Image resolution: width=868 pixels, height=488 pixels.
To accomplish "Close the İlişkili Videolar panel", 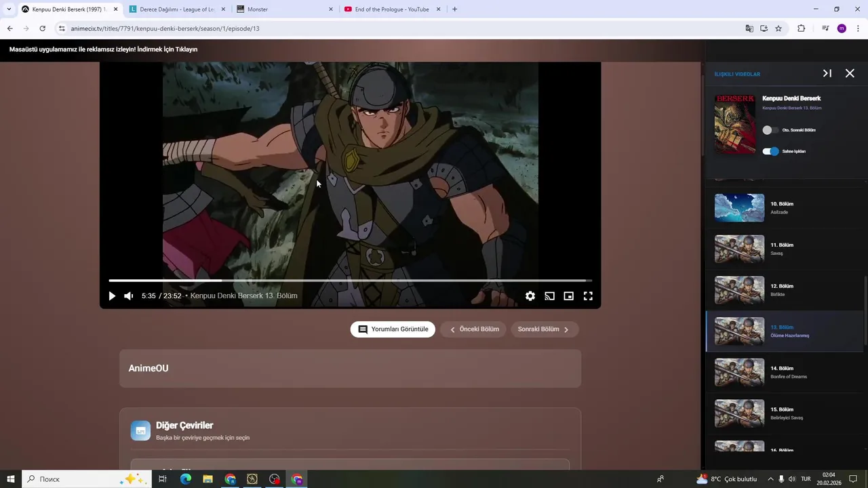I will [x=850, y=73].
